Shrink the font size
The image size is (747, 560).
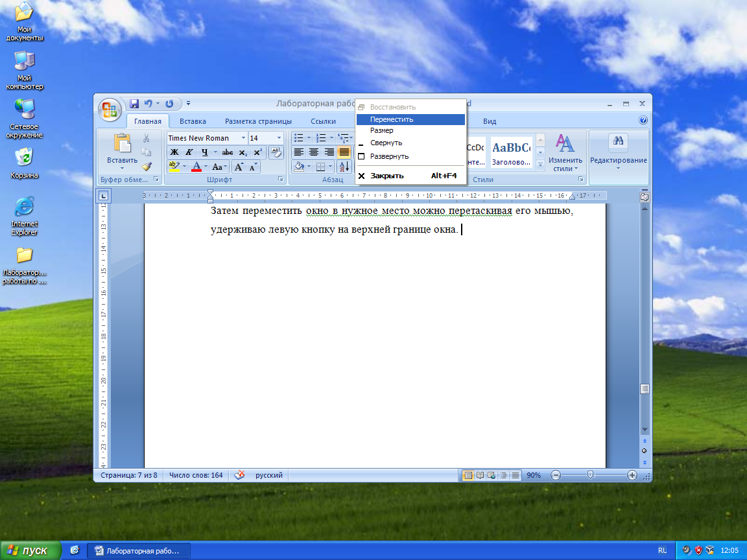click(x=253, y=167)
